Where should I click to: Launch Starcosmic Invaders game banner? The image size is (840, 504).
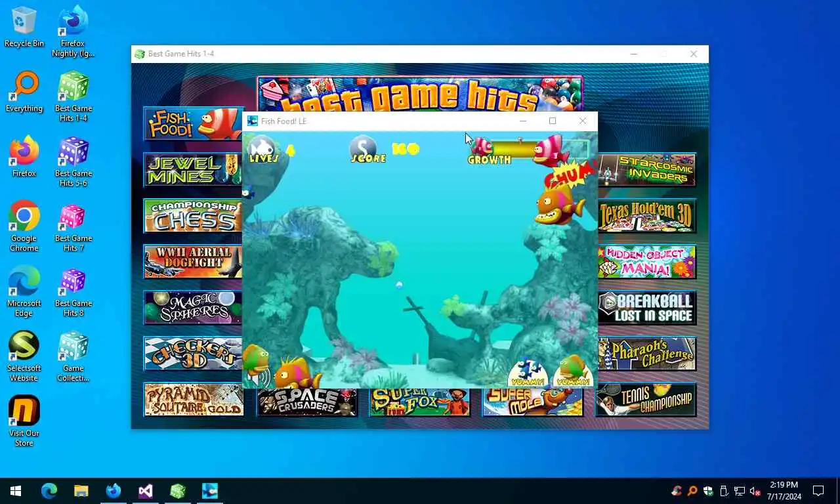[647, 170]
